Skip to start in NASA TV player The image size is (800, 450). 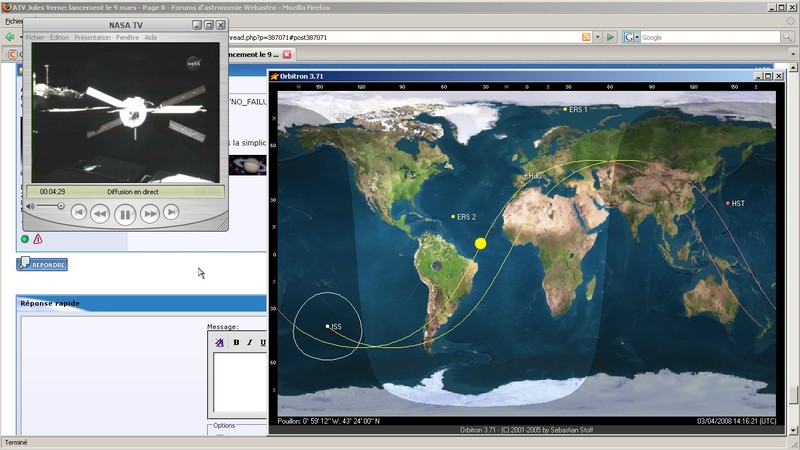point(79,212)
